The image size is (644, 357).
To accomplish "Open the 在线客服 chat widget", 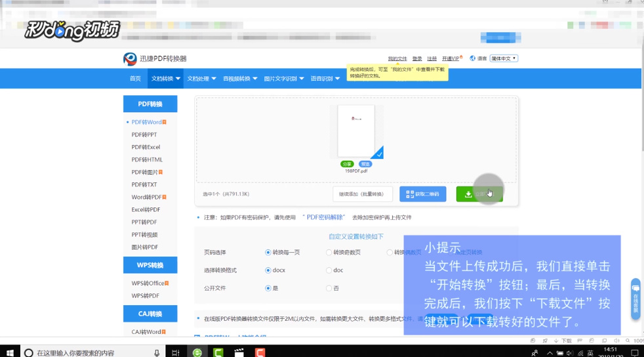I will click(x=635, y=299).
